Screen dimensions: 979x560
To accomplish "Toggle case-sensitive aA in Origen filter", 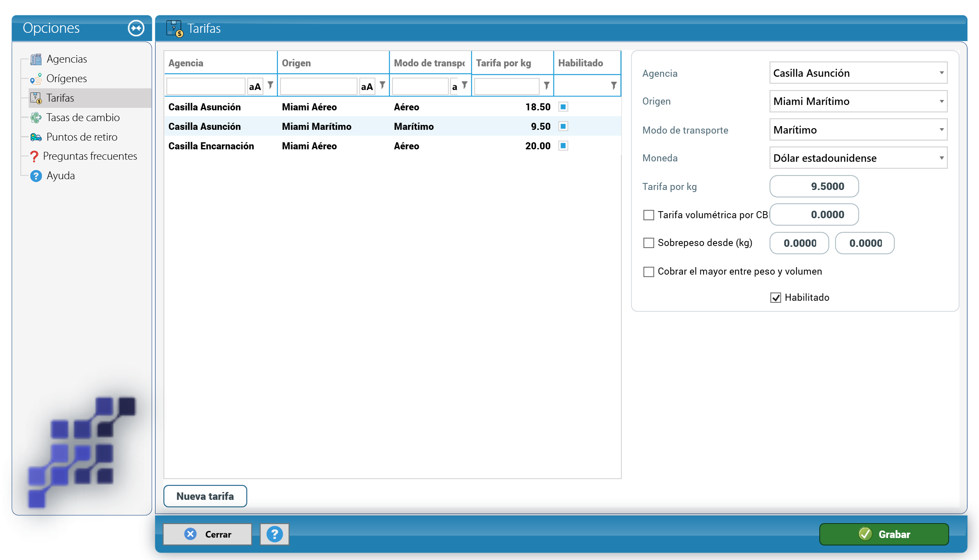I will click(367, 86).
